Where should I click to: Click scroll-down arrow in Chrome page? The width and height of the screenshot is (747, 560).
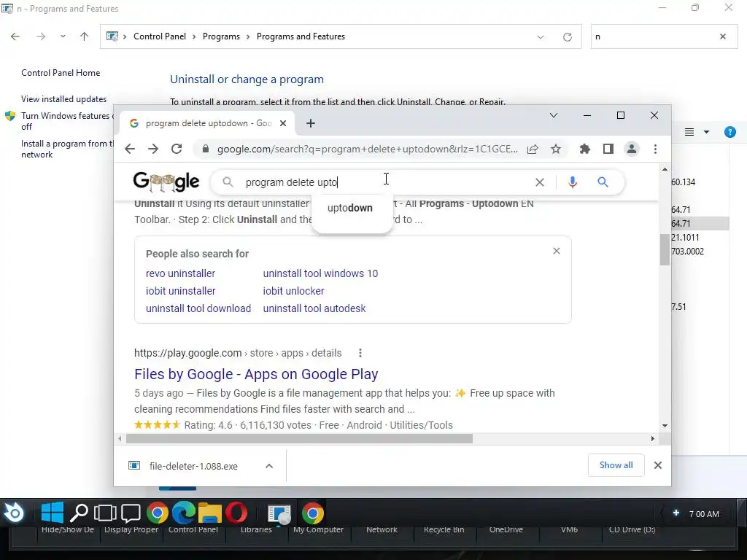pos(665,426)
